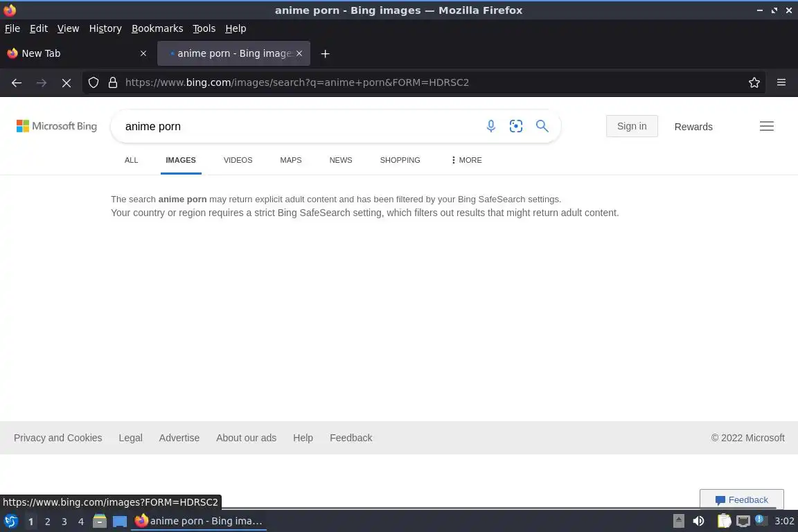Select the NEWS search tab
Viewport: 798px width, 532px height.
[341, 160]
